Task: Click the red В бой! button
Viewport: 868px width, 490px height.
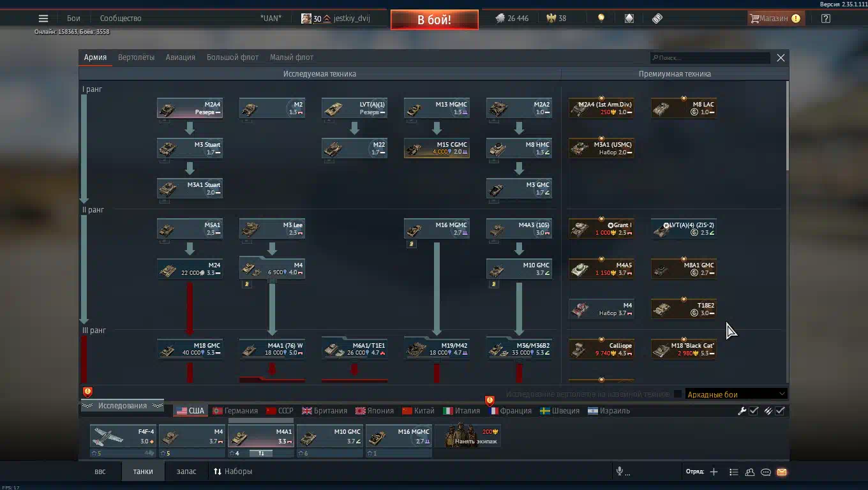Action: tap(435, 20)
